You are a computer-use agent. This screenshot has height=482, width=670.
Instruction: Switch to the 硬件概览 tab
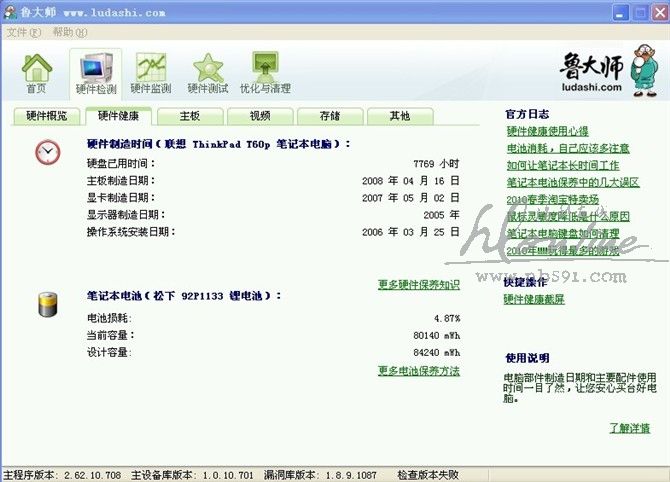point(47,116)
